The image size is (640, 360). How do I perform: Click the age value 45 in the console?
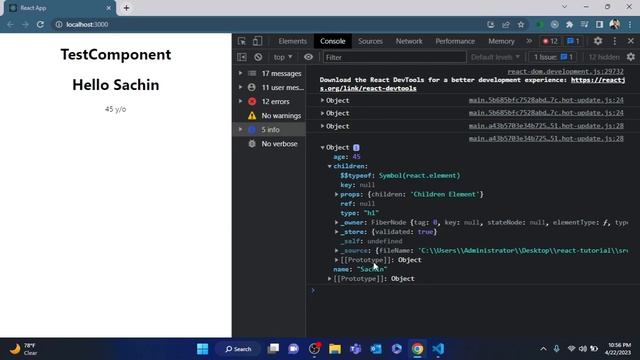pyautogui.click(x=356, y=157)
